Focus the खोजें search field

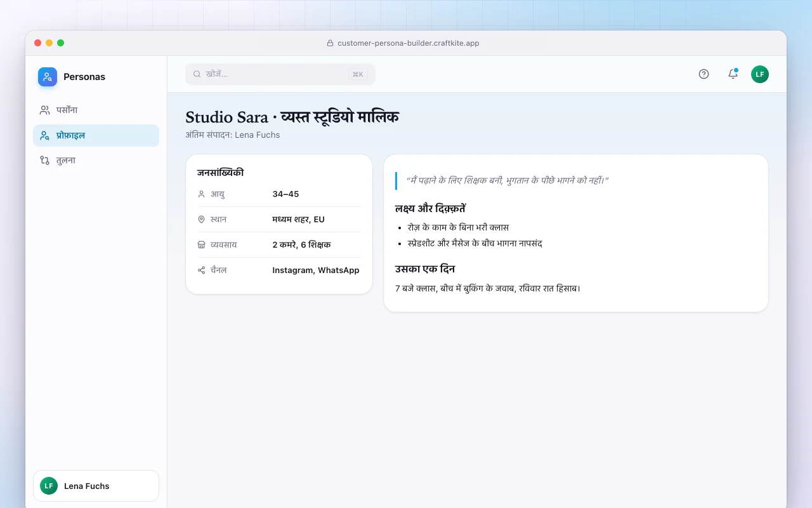pyautogui.click(x=280, y=74)
